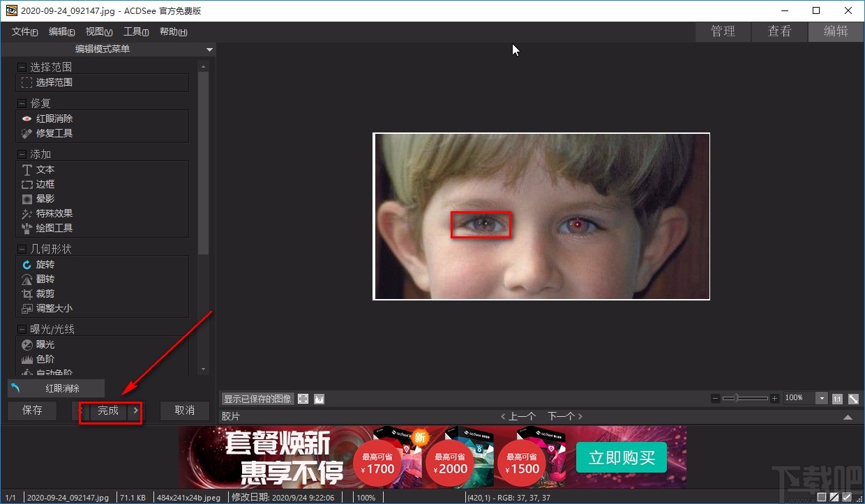Click the 取消 button
Image resolution: width=865 pixels, height=504 pixels.
click(185, 411)
